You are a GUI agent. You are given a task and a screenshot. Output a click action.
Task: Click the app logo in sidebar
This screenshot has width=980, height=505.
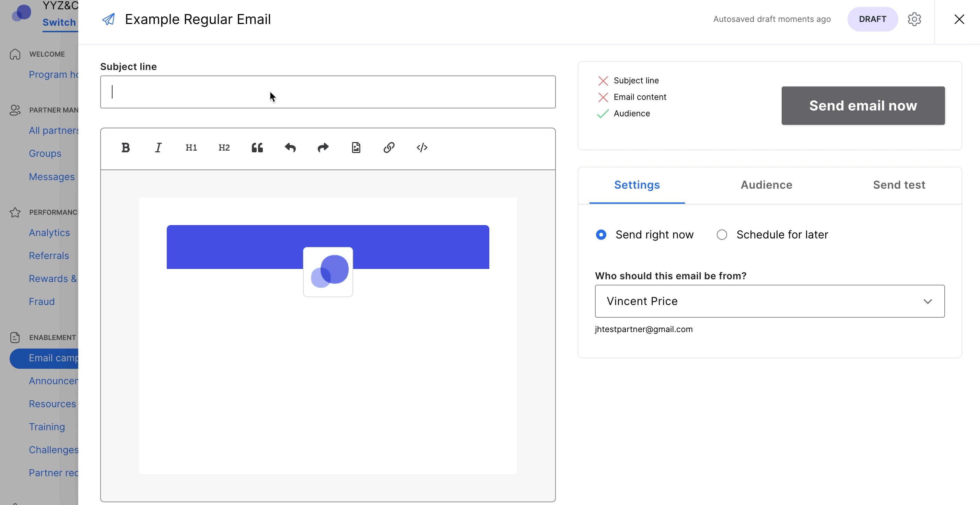[x=21, y=13]
